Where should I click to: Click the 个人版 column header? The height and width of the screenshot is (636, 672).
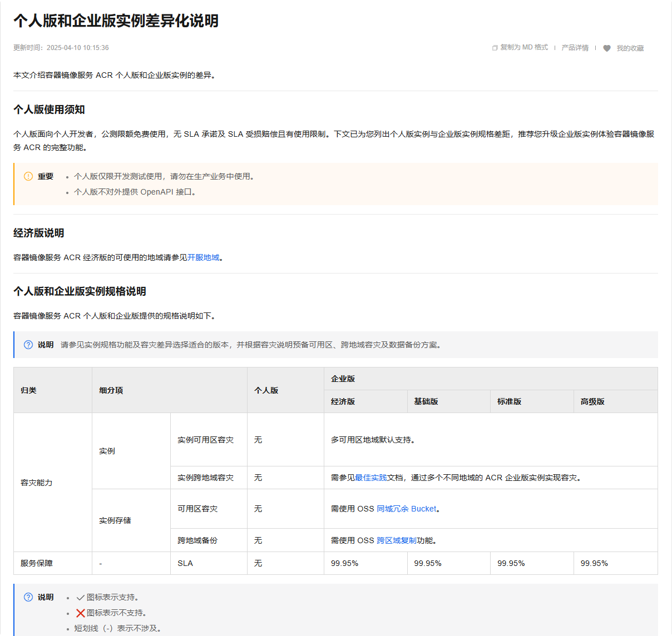266,390
